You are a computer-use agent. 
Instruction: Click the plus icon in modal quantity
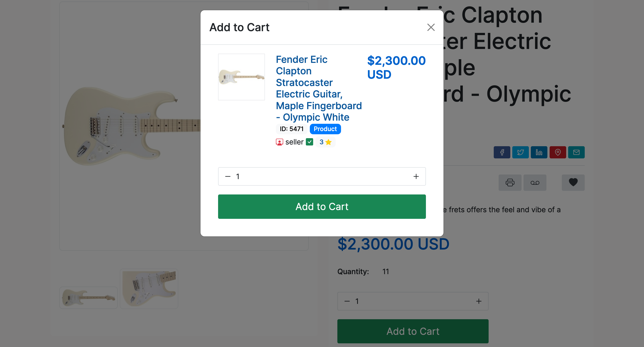pyautogui.click(x=416, y=176)
